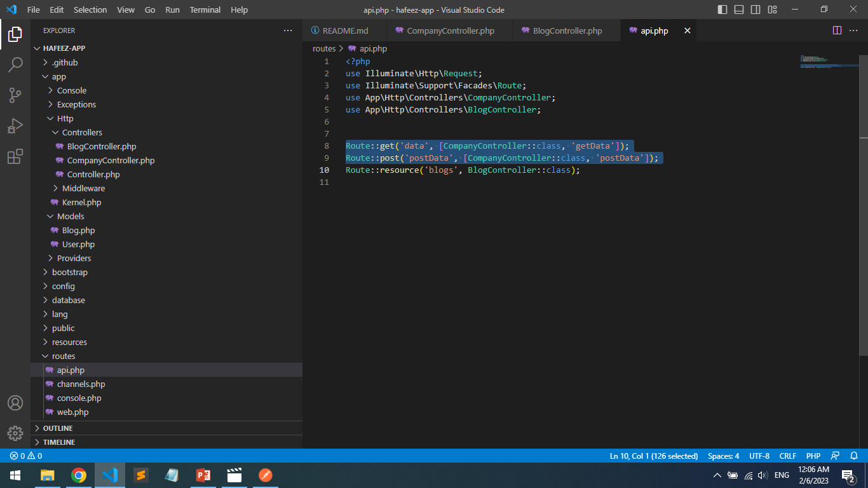Expand the TIMELINE section
The width and height of the screenshot is (868, 488).
click(166, 442)
